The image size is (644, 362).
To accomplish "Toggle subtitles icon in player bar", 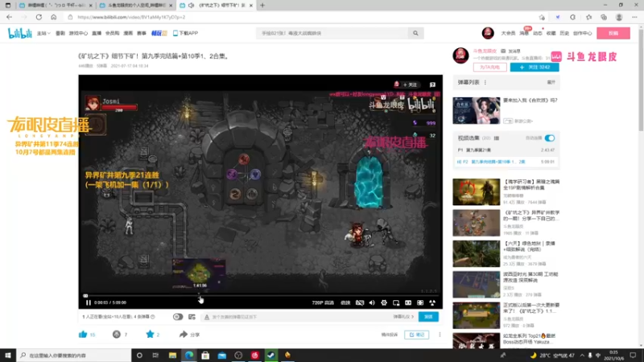I will tap(360, 302).
